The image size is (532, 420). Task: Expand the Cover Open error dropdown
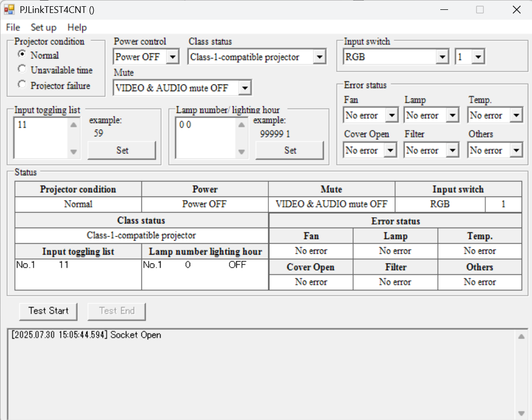(x=391, y=150)
